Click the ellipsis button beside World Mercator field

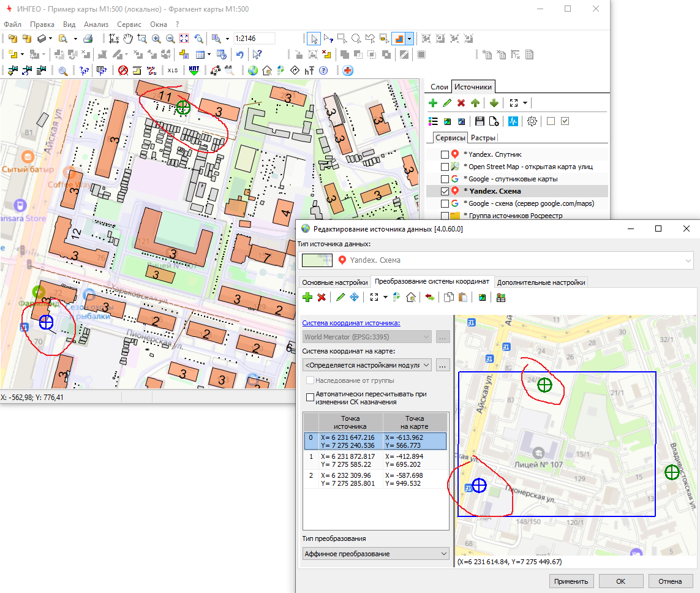coord(442,337)
